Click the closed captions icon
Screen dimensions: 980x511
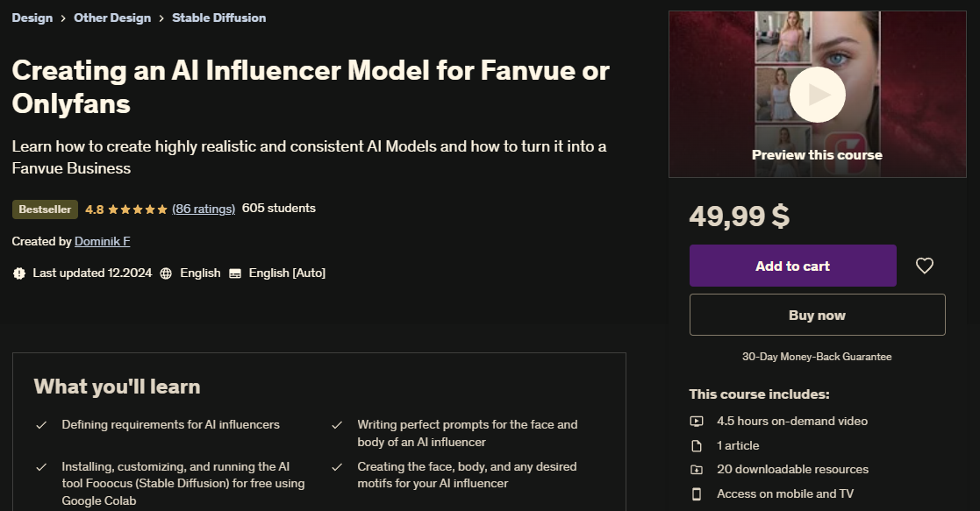[x=235, y=273]
